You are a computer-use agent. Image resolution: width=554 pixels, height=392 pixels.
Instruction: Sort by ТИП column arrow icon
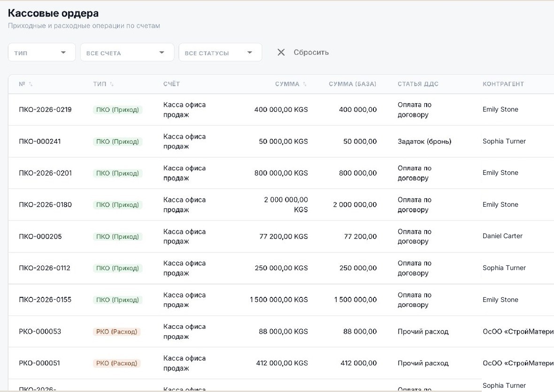112,84
